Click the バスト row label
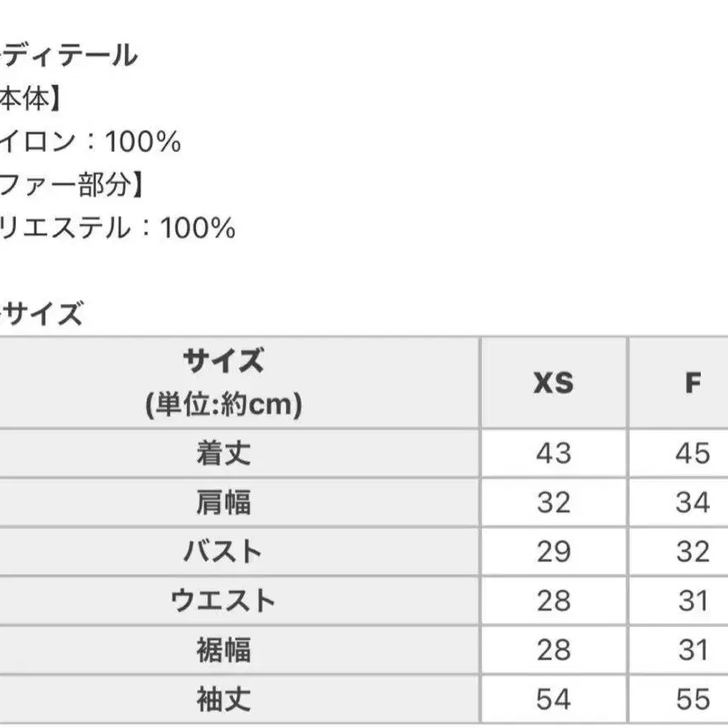 224,551
